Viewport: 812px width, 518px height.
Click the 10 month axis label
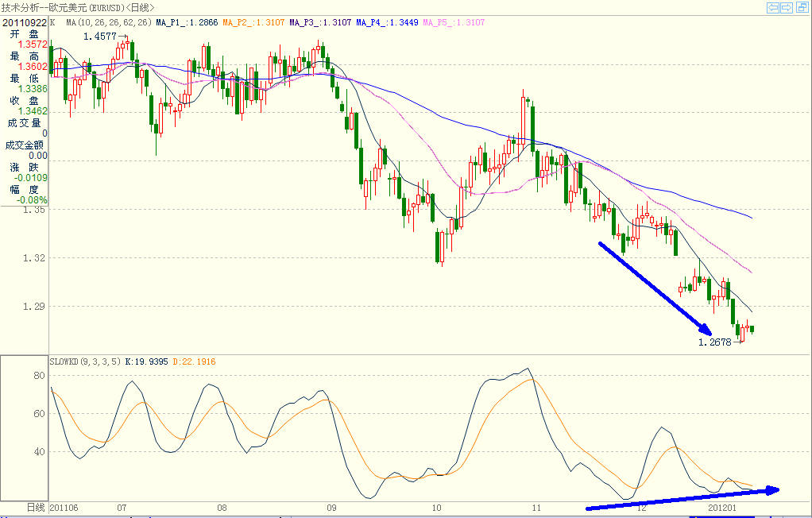tap(436, 508)
